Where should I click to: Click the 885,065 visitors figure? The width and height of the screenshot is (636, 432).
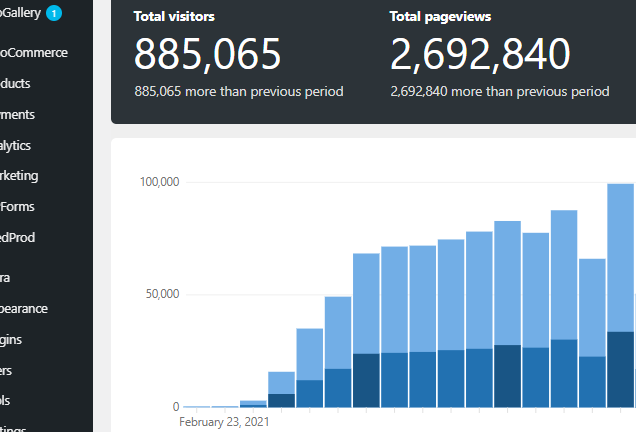pos(207,55)
